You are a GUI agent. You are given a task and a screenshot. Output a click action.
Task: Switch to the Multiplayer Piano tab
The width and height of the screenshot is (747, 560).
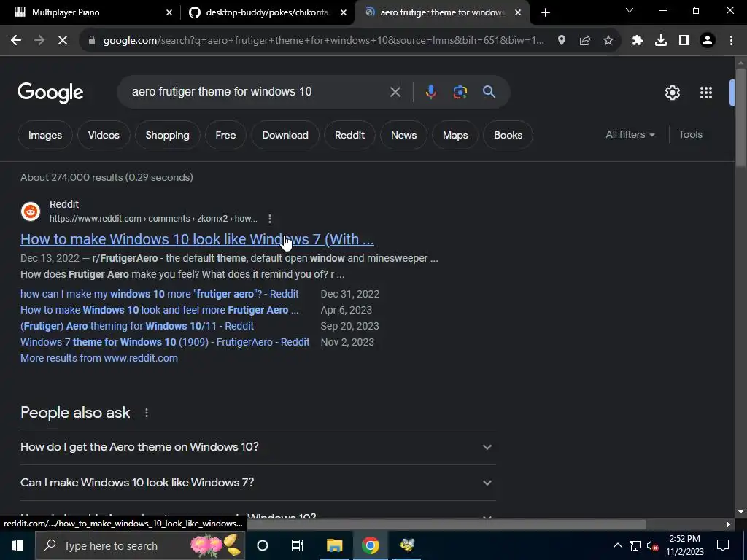tap(90, 12)
